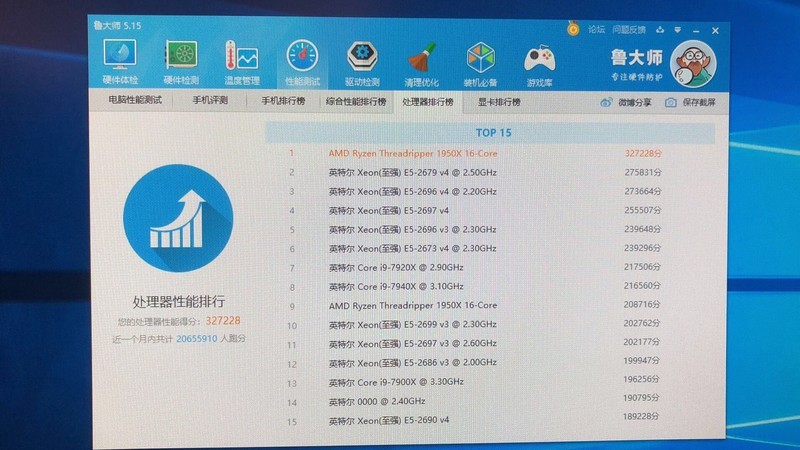Select the Core i9-7920X @ 2.90GHz row

tap(476, 267)
